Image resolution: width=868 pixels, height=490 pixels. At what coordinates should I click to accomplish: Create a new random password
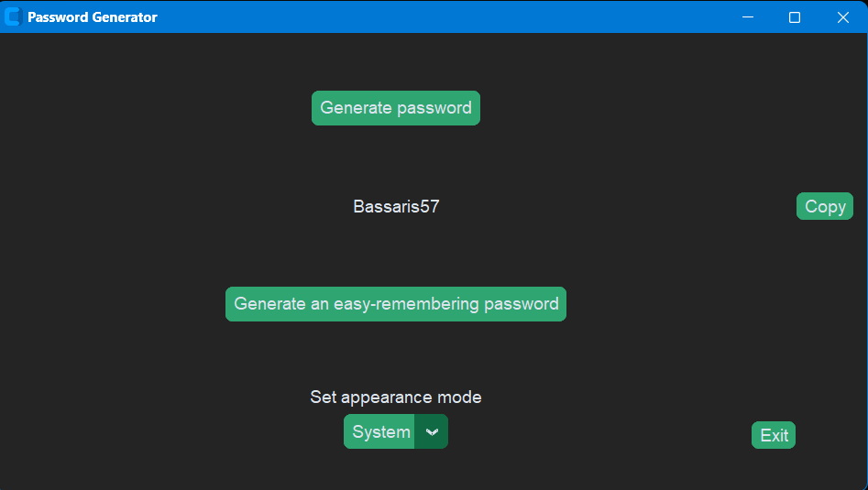(396, 108)
